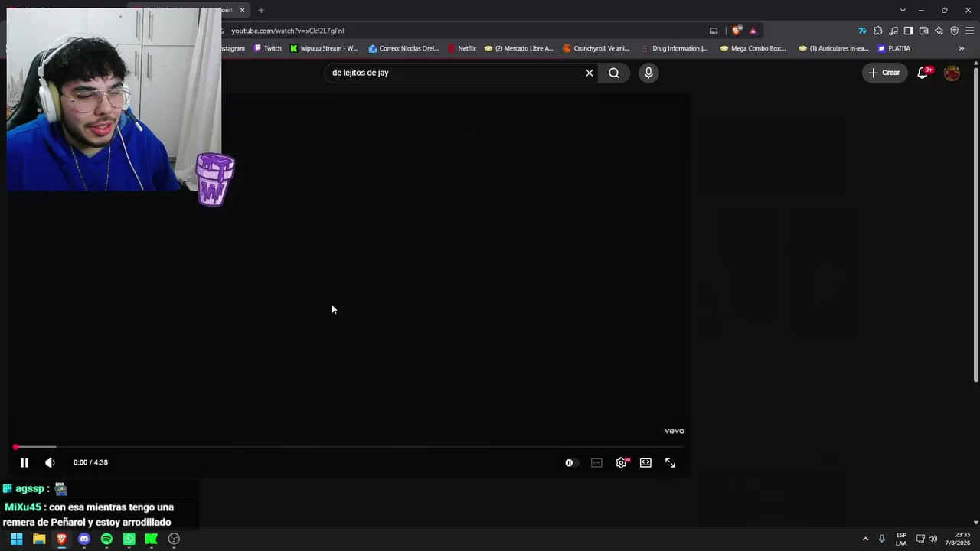This screenshot has width=980, height=551.
Task: Open a new browser tab
Action: coord(261,10)
